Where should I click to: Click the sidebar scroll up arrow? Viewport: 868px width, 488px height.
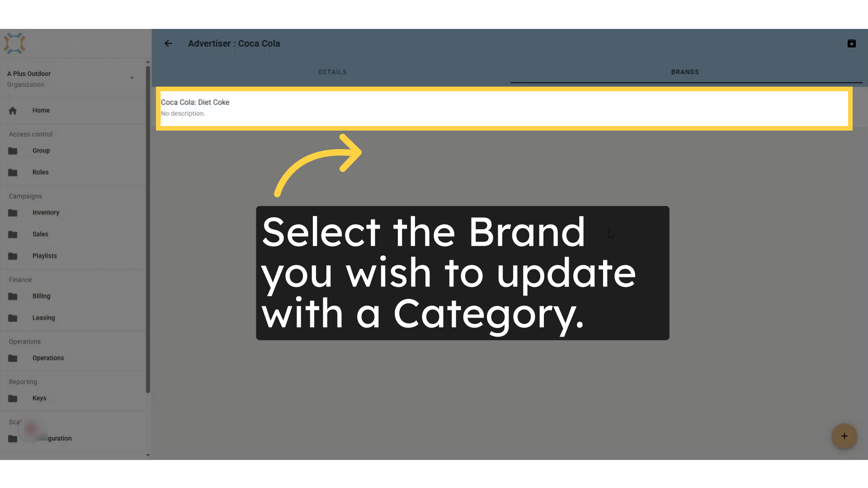pos(148,62)
